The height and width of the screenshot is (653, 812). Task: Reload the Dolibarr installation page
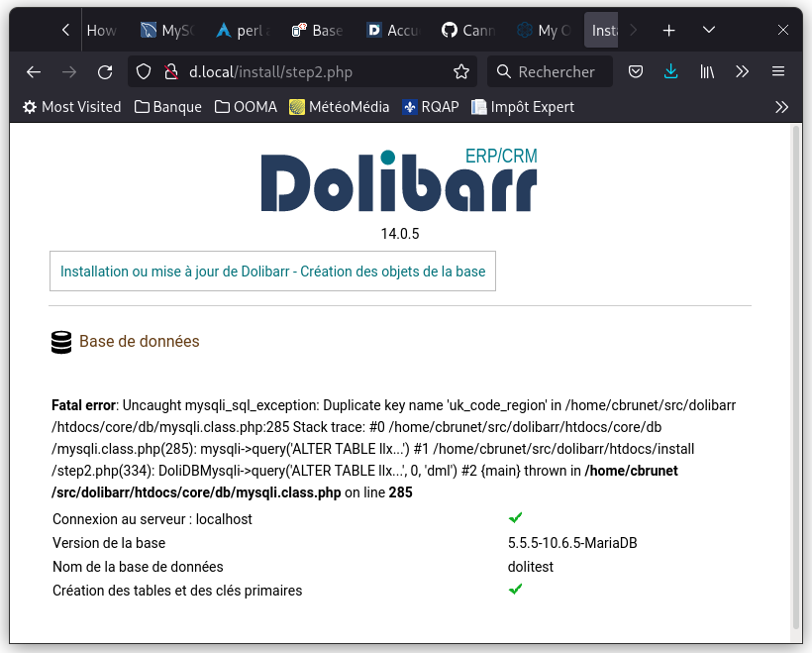pyautogui.click(x=105, y=71)
